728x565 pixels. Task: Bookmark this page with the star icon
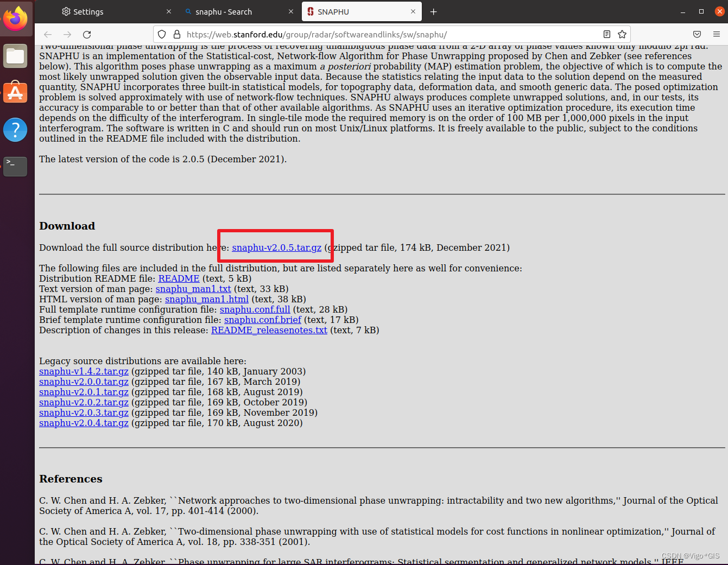click(622, 34)
